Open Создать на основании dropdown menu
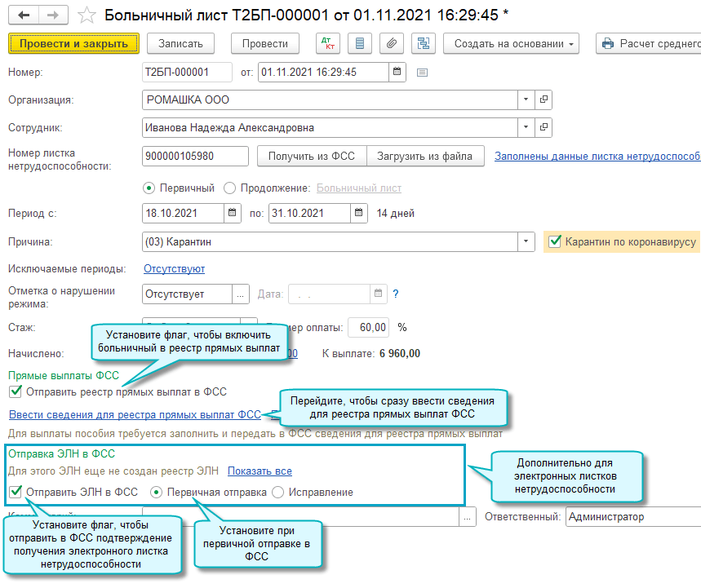The width and height of the screenshot is (701, 588). (511, 43)
